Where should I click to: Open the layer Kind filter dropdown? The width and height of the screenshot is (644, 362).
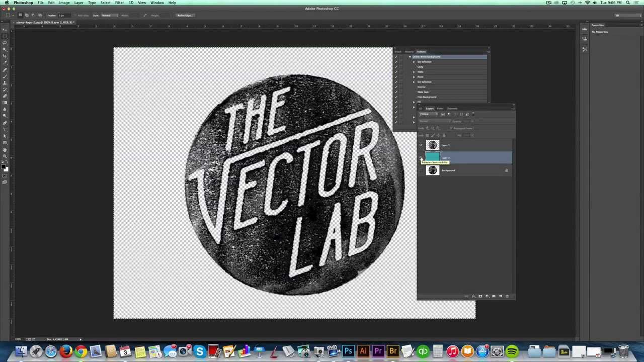pos(428,114)
